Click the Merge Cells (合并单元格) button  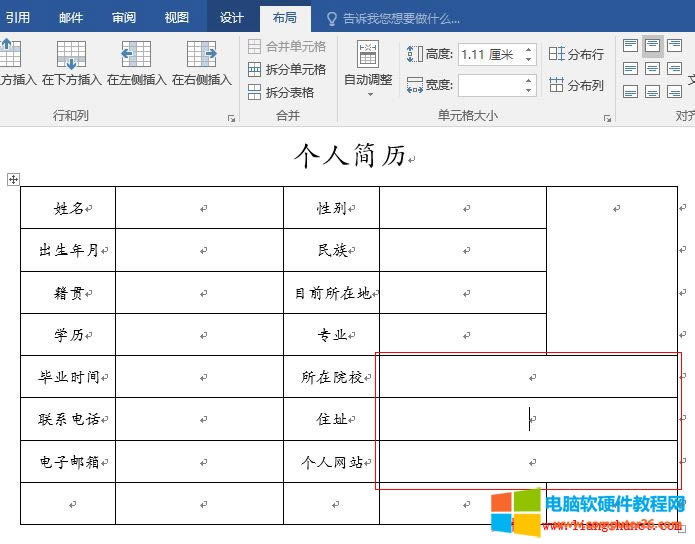(287, 47)
